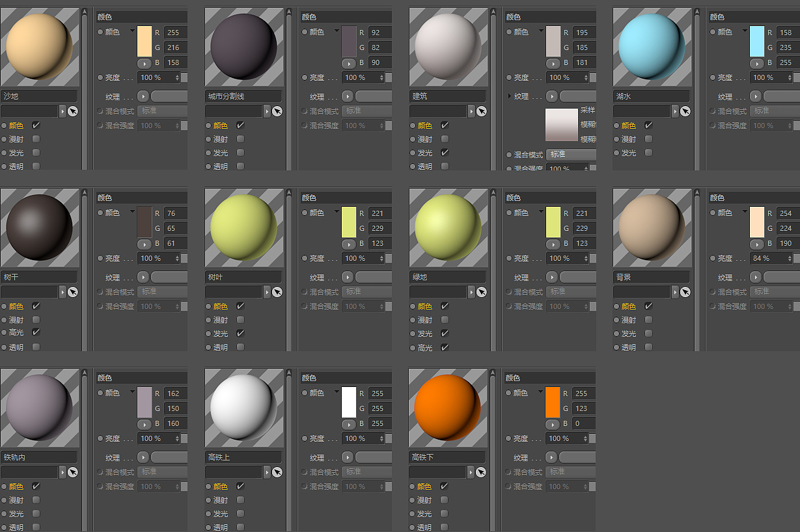Click the 纹理 arrow button in 沙地 panel
The width and height of the screenshot is (800, 532).
point(143,96)
